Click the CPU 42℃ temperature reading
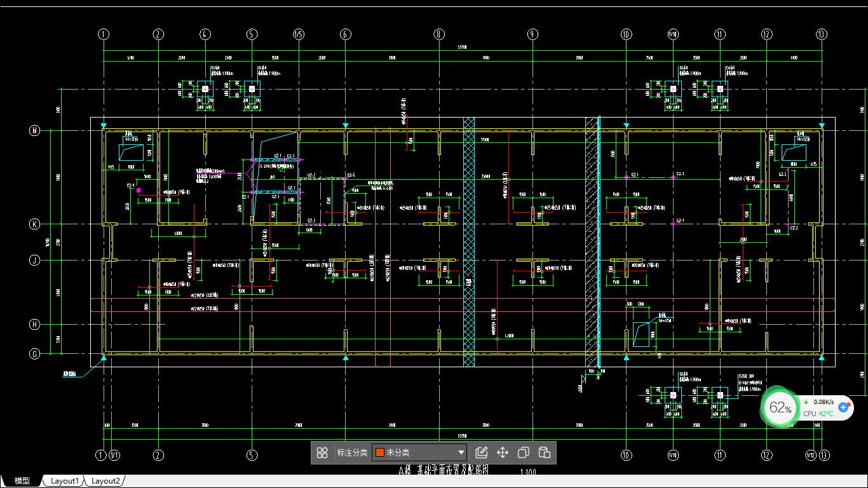 click(x=818, y=414)
